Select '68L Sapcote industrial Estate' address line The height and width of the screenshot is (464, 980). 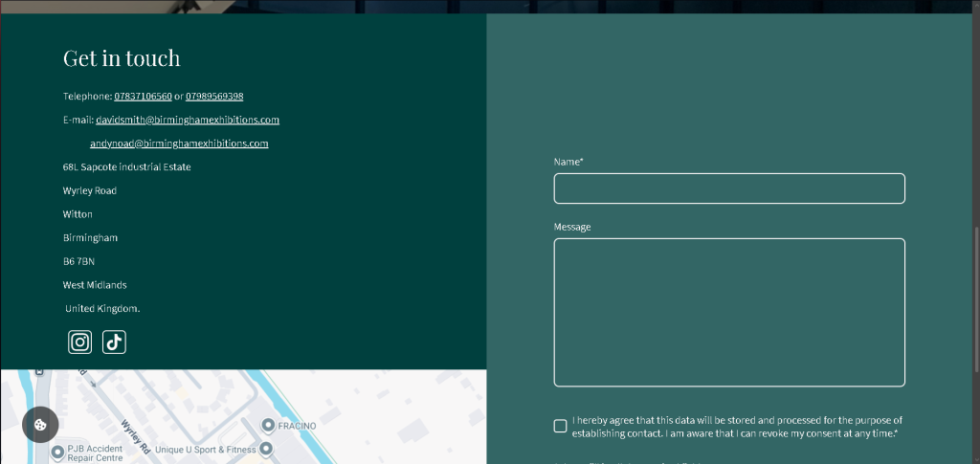127,167
